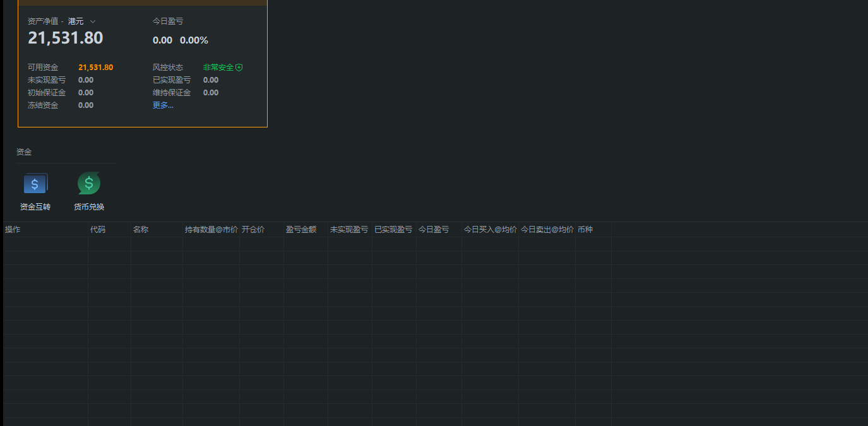Expand the 港元 currency dropdown arrow

click(x=93, y=21)
